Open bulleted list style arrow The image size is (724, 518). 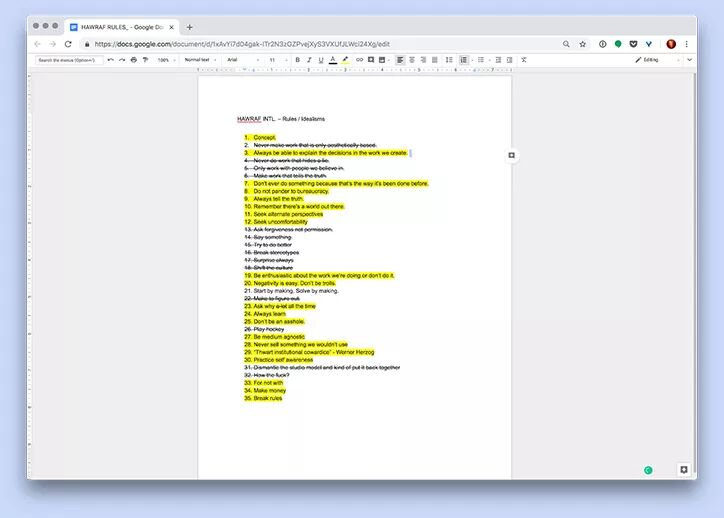click(x=489, y=60)
